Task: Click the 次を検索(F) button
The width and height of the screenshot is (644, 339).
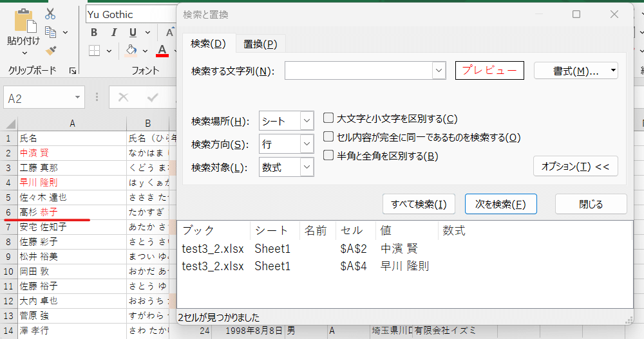Action: click(x=500, y=204)
